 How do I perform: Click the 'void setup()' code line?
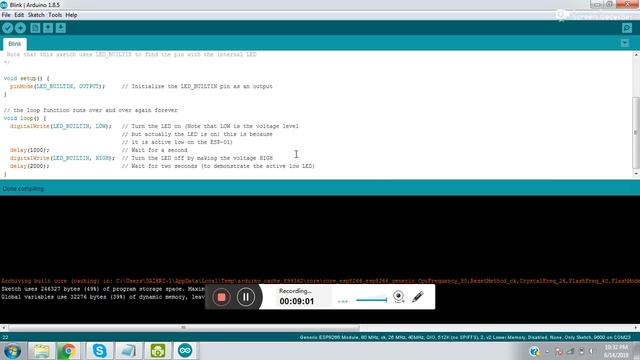[x=27, y=78]
